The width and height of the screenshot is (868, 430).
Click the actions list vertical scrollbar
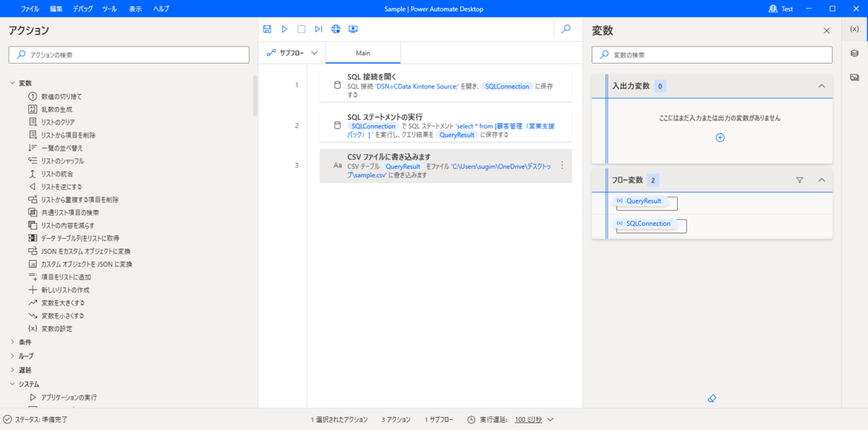[255, 95]
